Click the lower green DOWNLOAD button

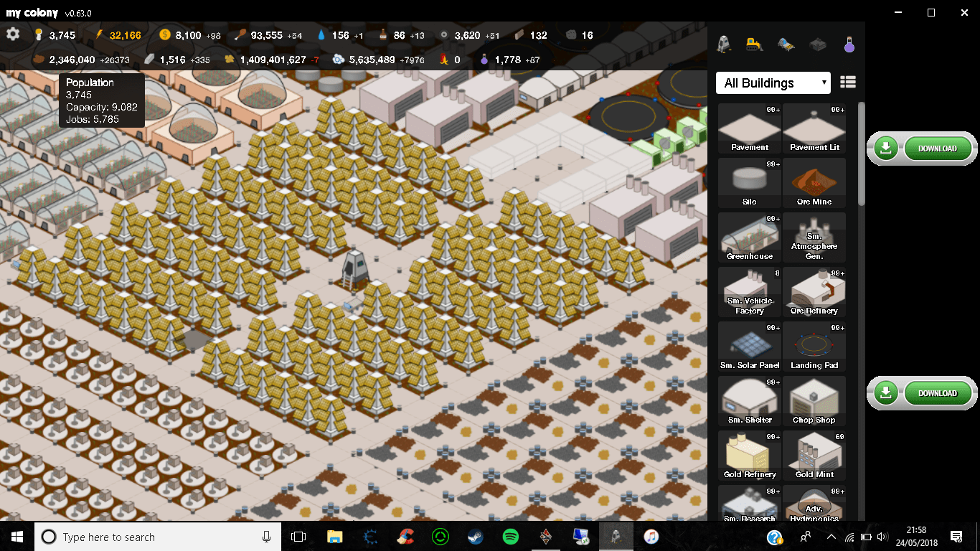tap(938, 393)
